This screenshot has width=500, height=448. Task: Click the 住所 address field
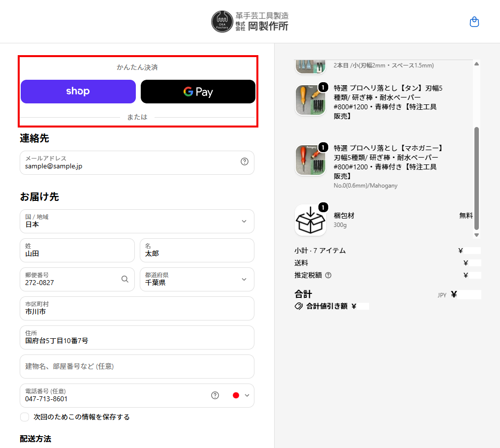137,337
